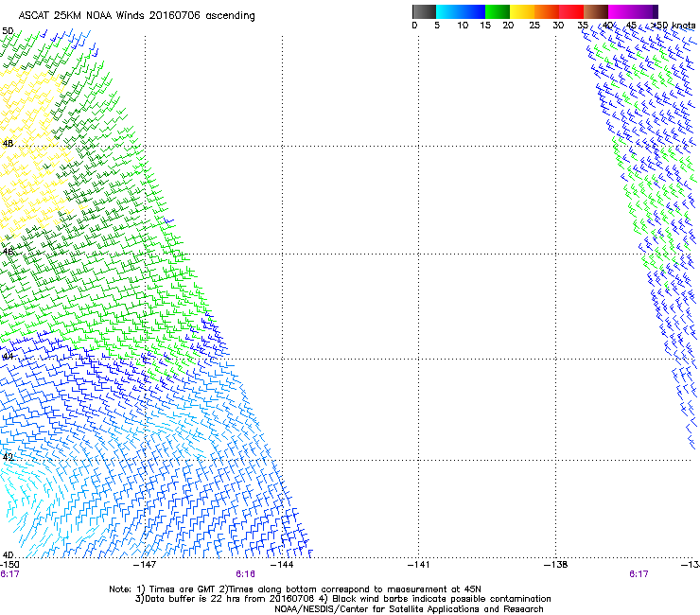Click the title "ASCAT 25KM NOAA Winds 20160706 ascending"
Screen dimensions: 700x615
point(136,16)
